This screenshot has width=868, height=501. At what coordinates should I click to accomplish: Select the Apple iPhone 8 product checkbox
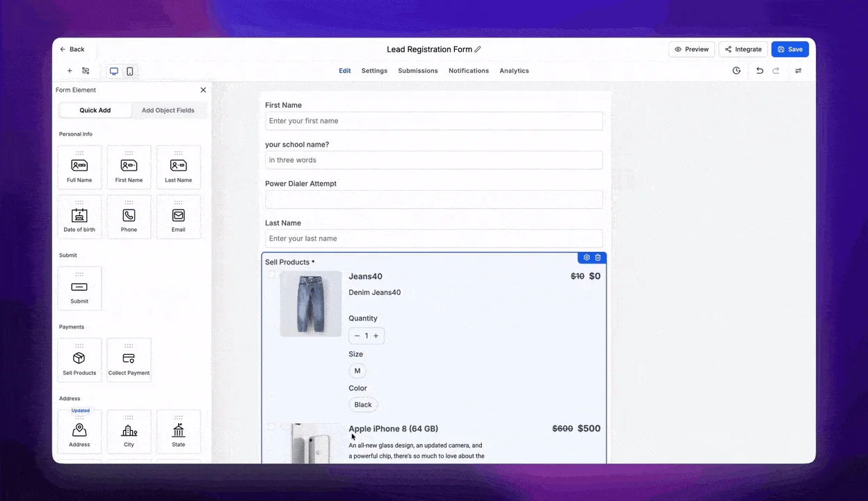pos(271,427)
